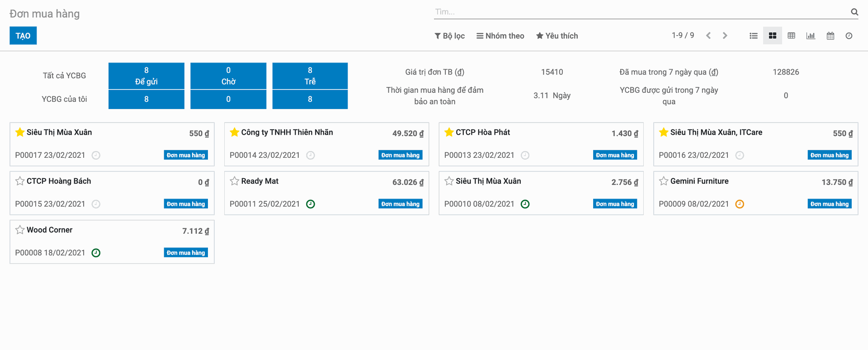868x350 pixels.
Task: Go to previous page of orders
Action: pyautogui.click(x=708, y=36)
